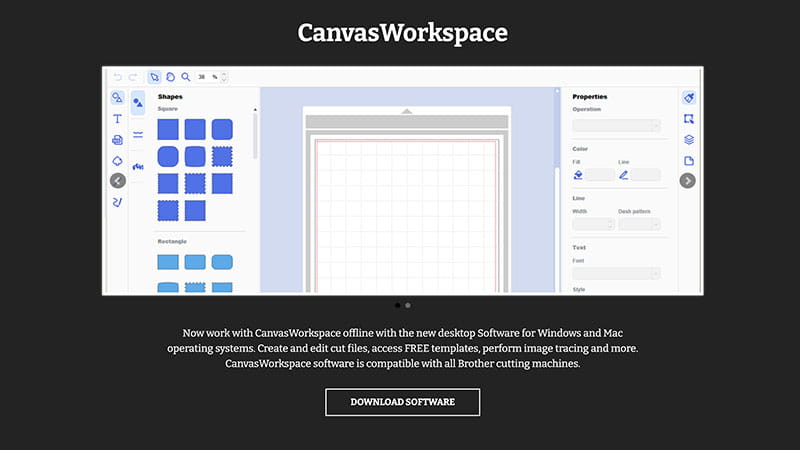This screenshot has width=800, height=450.
Task: Open the Layers panel icon
Action: coord(689,139)
